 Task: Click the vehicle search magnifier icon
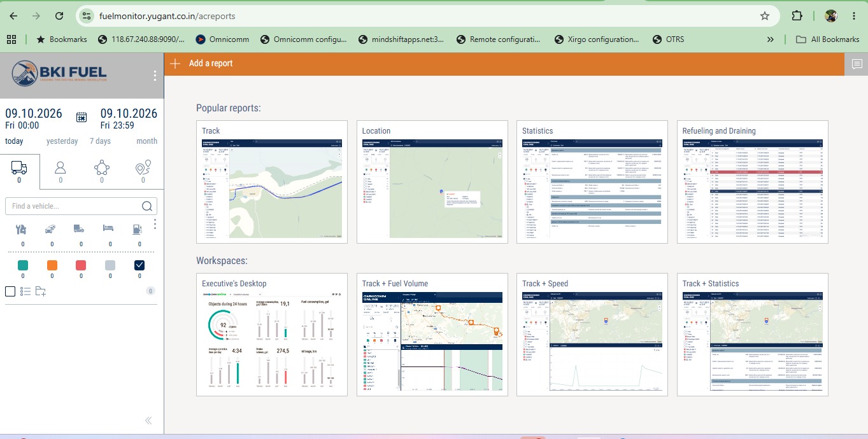[146, 206]
